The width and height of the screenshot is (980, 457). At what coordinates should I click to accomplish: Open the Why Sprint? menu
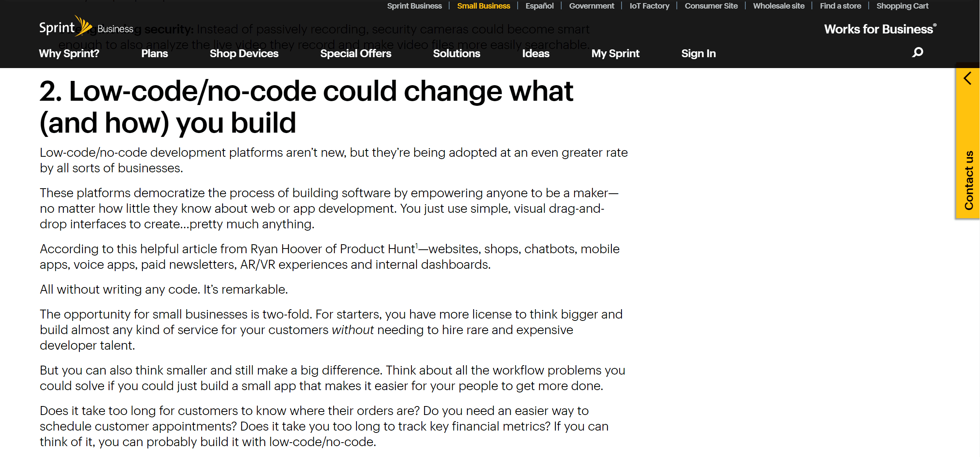click(x=69, y=53)
